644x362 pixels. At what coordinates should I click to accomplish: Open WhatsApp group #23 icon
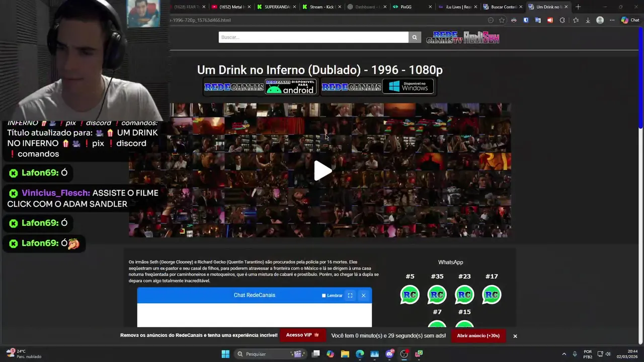click(464, 295)
